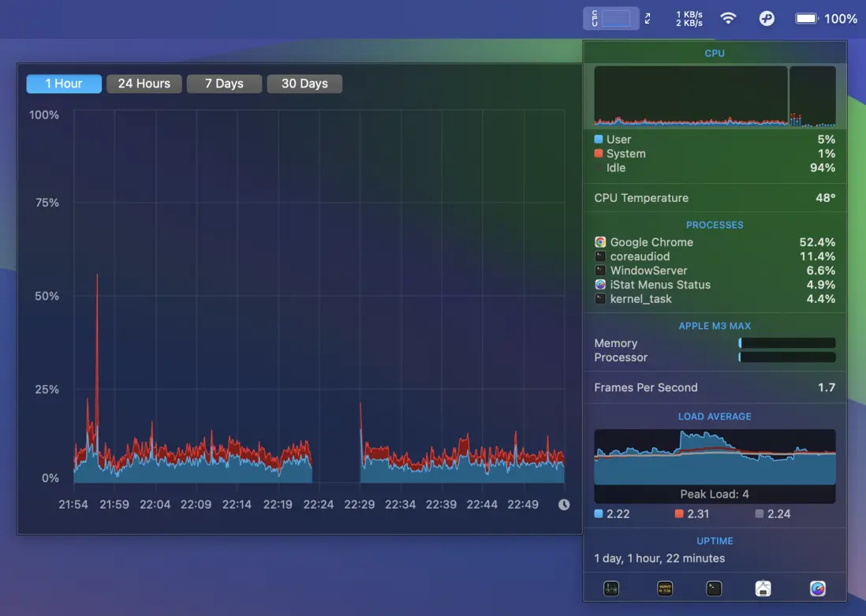The height and width of the screenshot is (616, 866).
Task: Open iStat Menus app from the footer
Action: point(817,588)
